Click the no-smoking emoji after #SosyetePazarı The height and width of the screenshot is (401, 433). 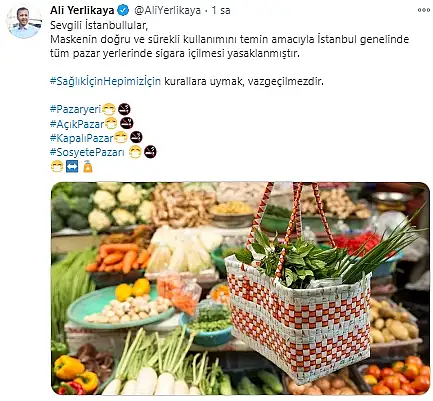(x=150, y=152)
